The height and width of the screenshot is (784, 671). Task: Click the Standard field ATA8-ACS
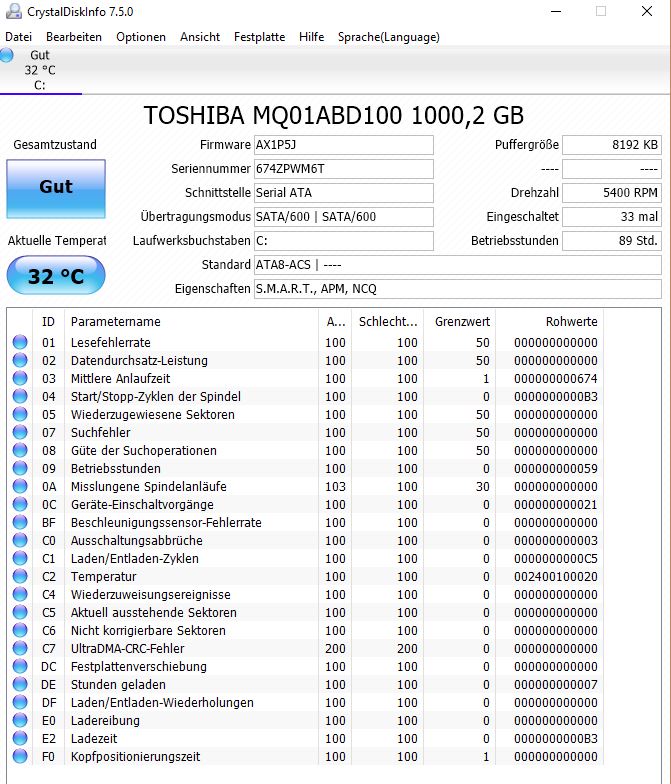(458, 265)
